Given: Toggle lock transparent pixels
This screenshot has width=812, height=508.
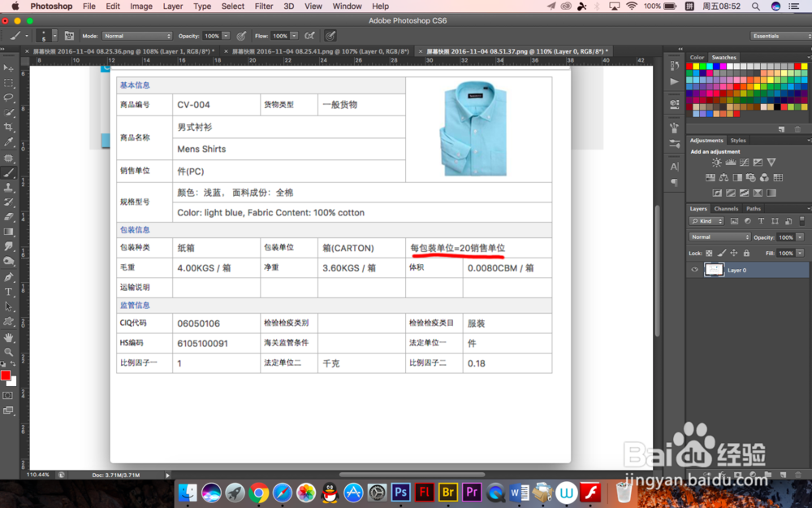Looking at the screenshot, I should pyautogui.click(x=709, y=253).
